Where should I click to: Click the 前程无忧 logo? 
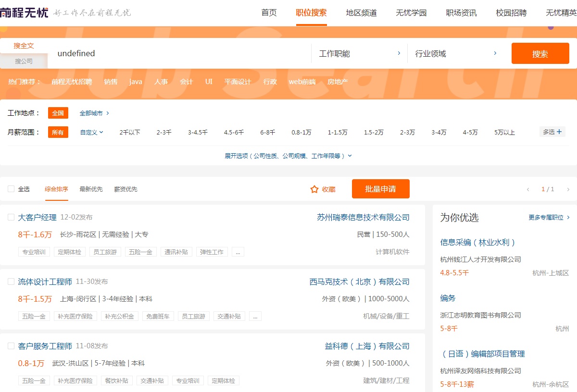pyautogui.click(x=24, y=12)
